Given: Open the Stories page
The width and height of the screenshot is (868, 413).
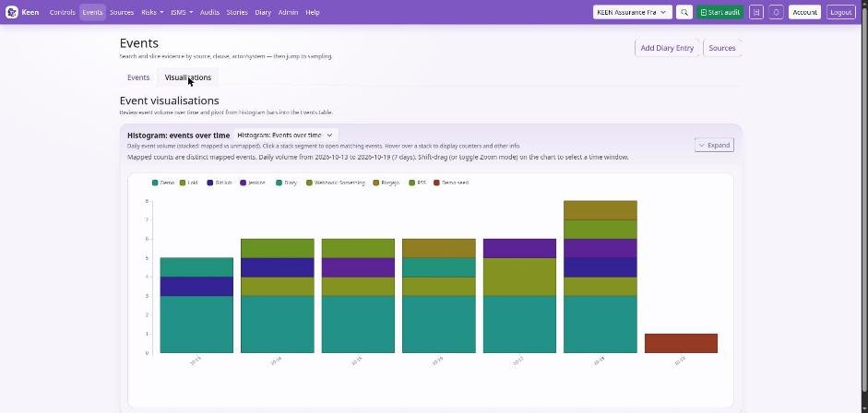Looking at the screenshot, I should click(x=237, y=12).
